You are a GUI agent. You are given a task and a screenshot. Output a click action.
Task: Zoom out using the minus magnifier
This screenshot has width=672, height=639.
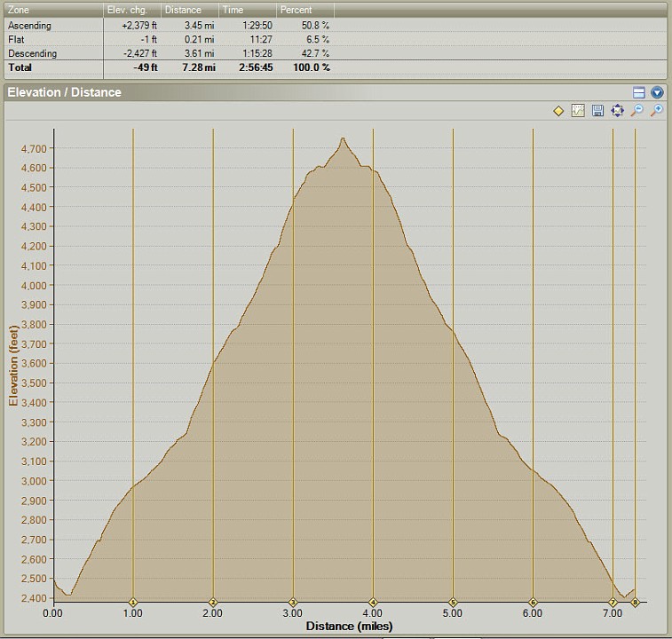[x=636, y=111]
